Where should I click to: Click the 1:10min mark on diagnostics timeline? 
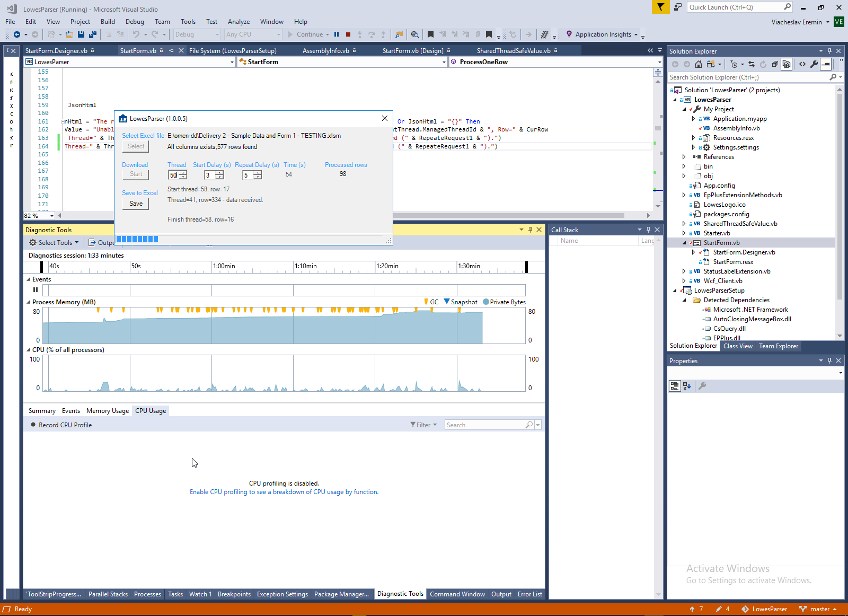pyautogui.click(x=307, y=266)
